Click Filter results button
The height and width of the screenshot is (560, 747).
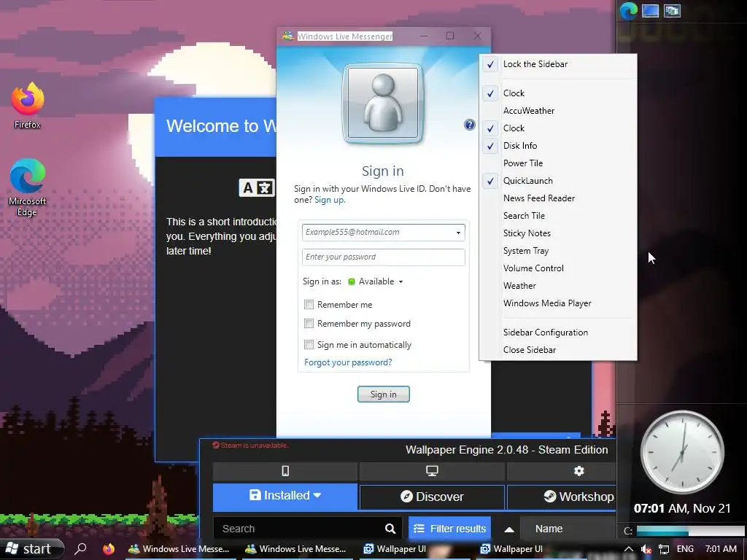(x=449, y=529)
